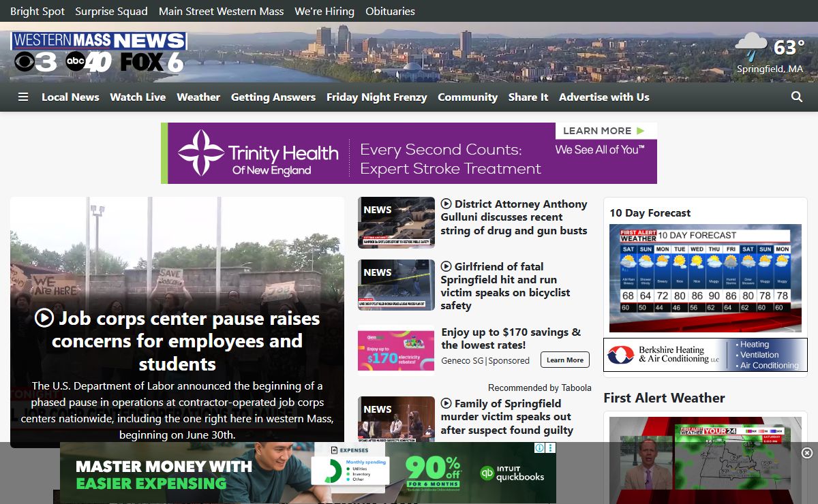Open the Trinity Health banner ad
This screenshot has height=504, width=818.
click(409, 153)
